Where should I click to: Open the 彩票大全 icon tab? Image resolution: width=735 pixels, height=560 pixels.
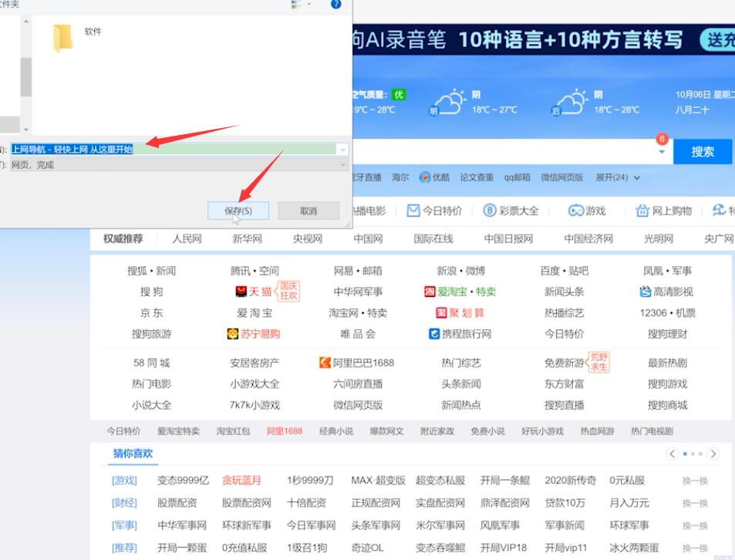(511, 211)
